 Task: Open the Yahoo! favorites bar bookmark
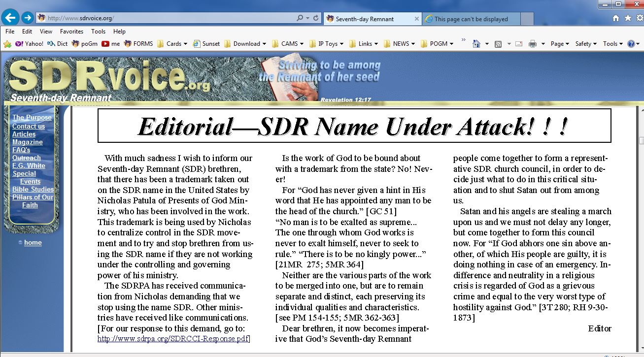click(29, 43)
